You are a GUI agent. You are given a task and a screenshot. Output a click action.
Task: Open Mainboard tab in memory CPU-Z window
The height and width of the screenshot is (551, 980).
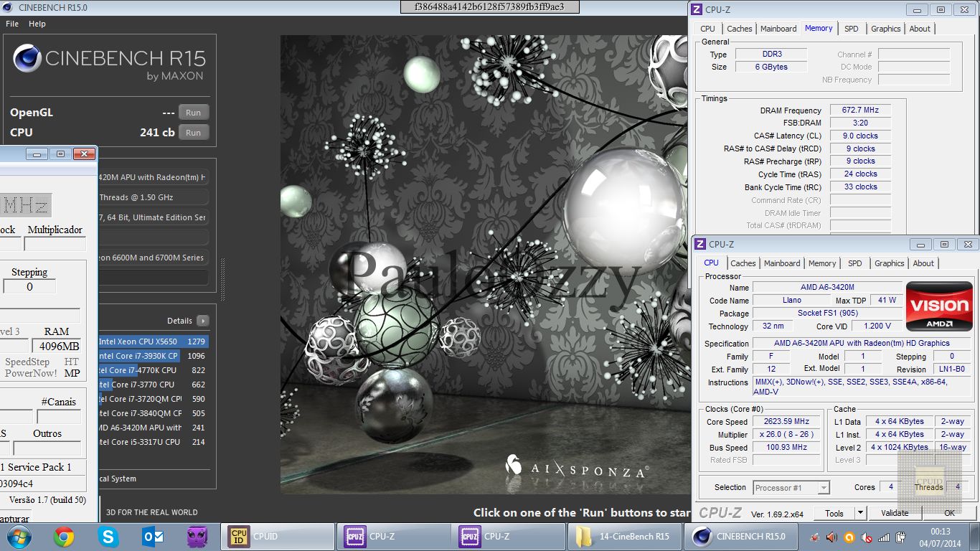(778, 29)
